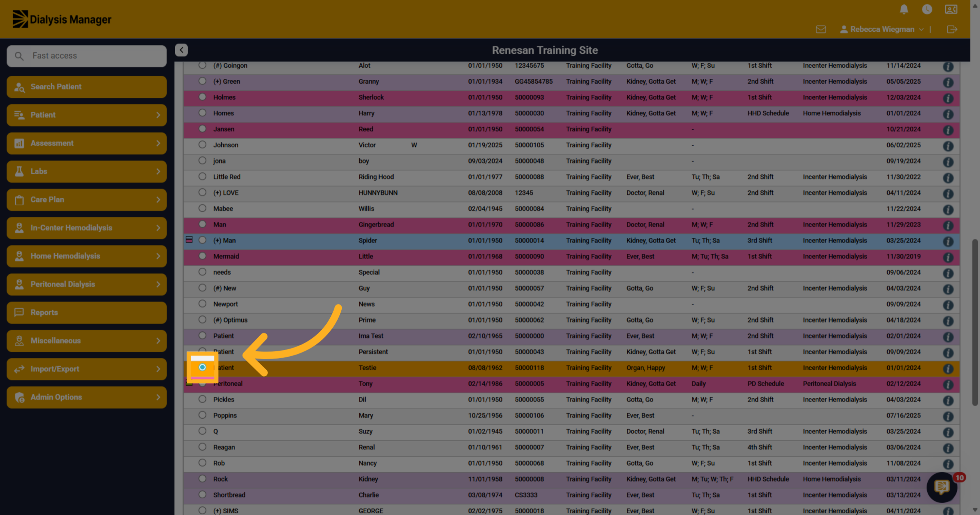Click the clock icon in the header
The height and width of the screenshot is (515, 980).
[927, 9]
